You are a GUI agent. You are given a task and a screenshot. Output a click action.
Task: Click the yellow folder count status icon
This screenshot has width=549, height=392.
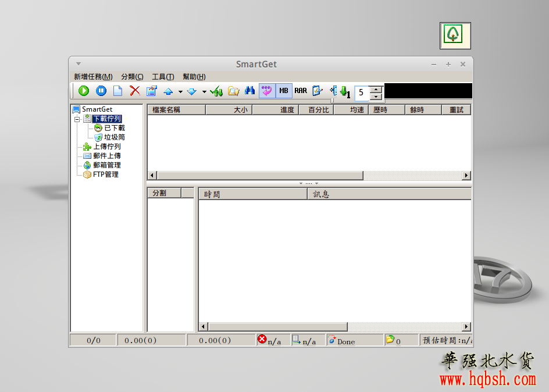point(390,339)
